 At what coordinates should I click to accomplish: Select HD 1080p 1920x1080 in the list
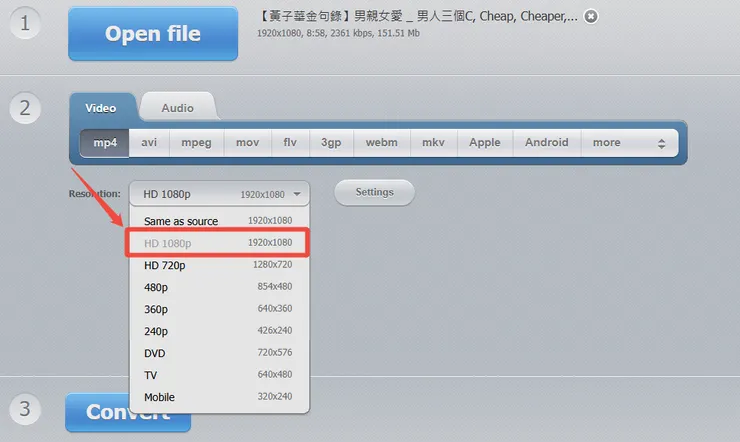pyautogui.click(x=218, y=242)
